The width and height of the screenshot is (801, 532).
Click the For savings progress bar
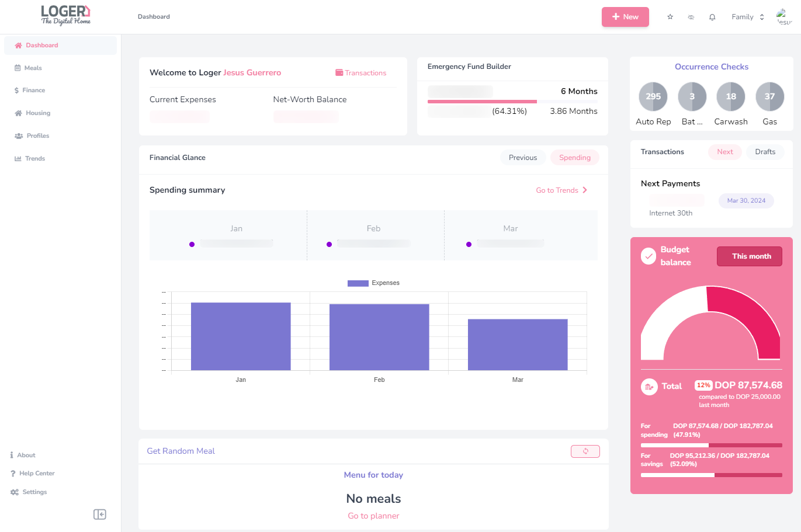click(712, 475)
